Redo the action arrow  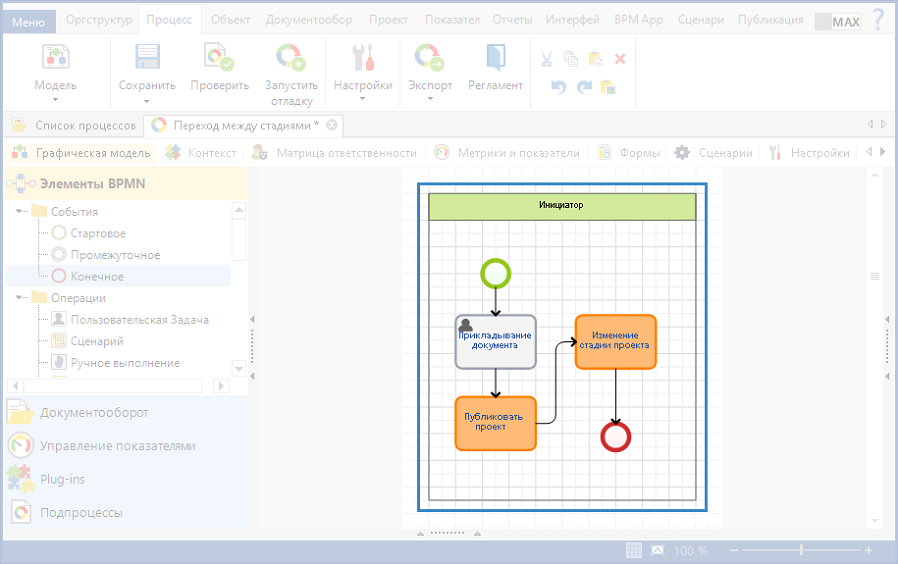pos(584,87)
